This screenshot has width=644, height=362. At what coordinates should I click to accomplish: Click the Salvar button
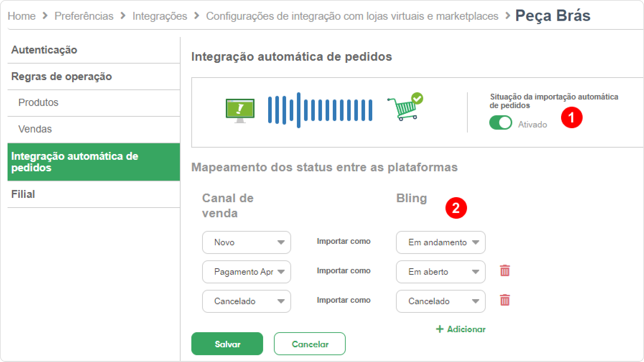[227, 344]
